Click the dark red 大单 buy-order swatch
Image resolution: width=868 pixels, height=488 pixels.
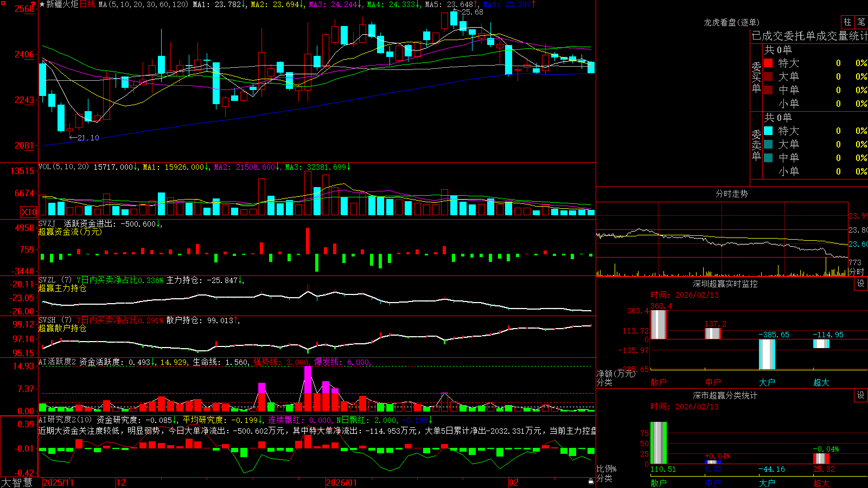click(768, 76)
